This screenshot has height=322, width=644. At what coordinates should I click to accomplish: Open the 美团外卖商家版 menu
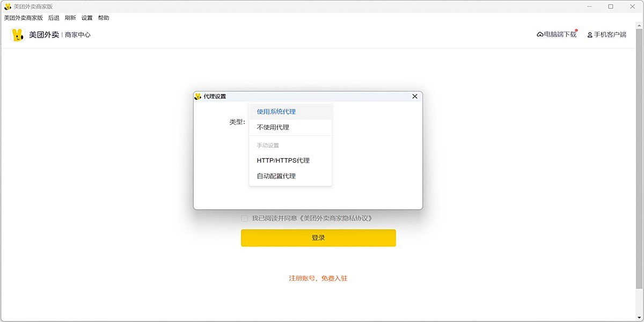click(x=23, y=18)
